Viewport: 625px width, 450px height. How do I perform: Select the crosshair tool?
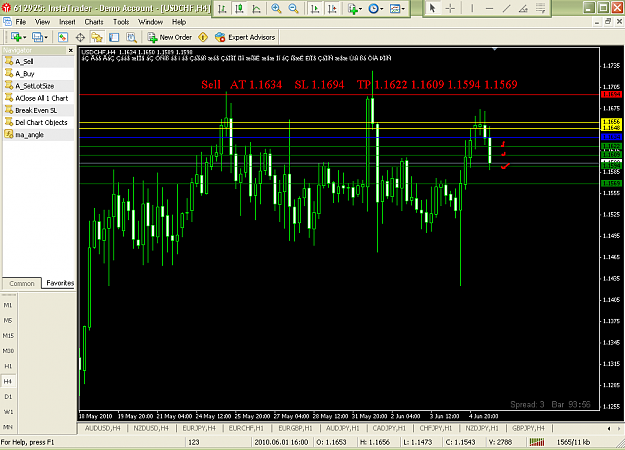[x=450, y=8]
